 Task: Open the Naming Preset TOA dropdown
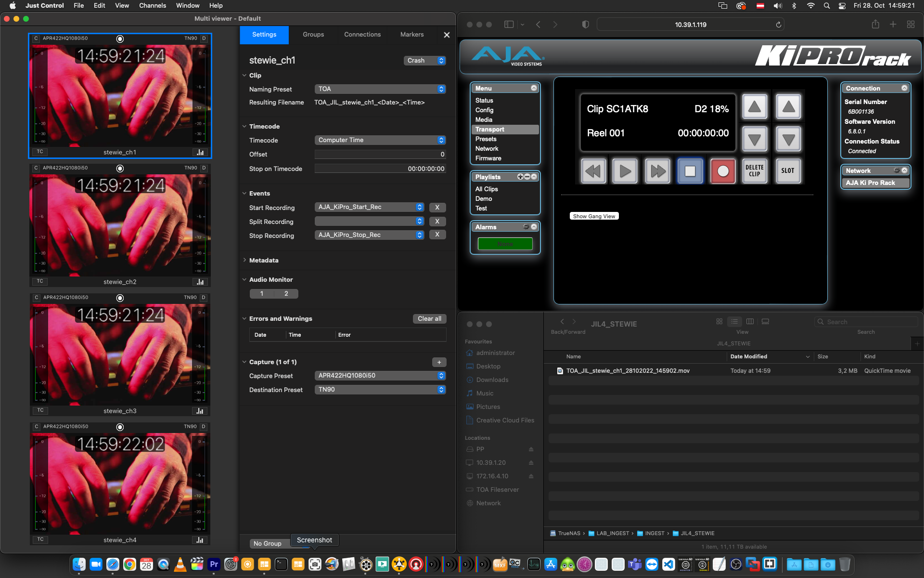coord(380,89)
